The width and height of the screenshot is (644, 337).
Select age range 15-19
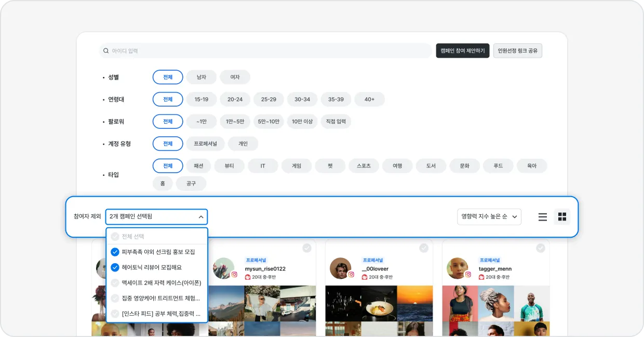(202, 99)
